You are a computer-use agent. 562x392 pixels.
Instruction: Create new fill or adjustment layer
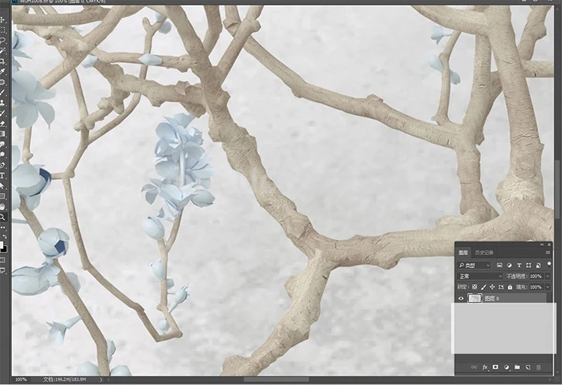(507, 367)
